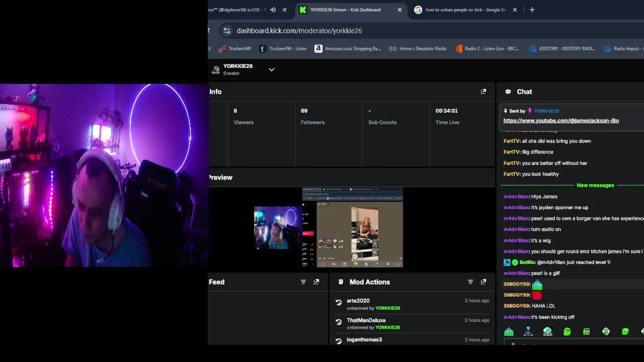Click undo icon beside loganthomas3
This screenshot has height=362, width=644.
point(339,341)
